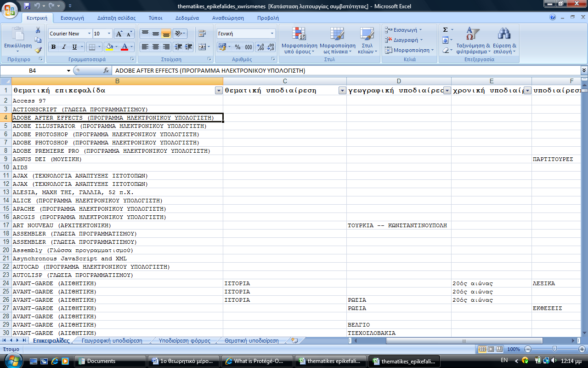Screen dimensions: 588x368
Task: Open Documents window from taskbar
Action: click(x=110, y=361)
